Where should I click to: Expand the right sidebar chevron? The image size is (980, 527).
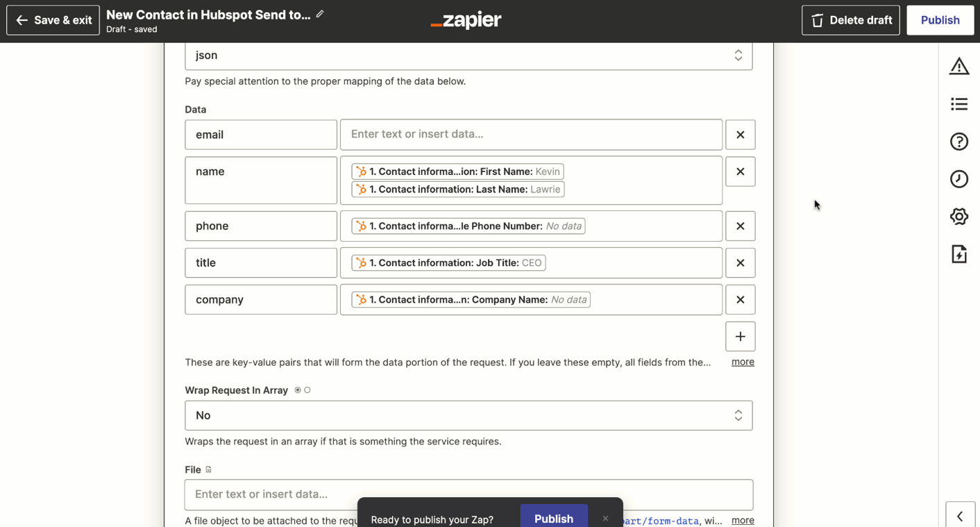click(960, 517)
